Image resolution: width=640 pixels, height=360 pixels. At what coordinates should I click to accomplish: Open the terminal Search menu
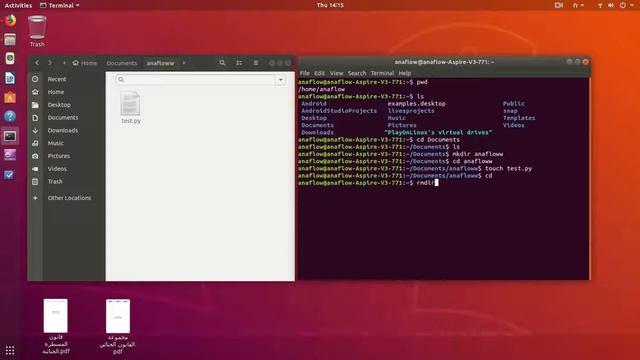pos(357,73)
